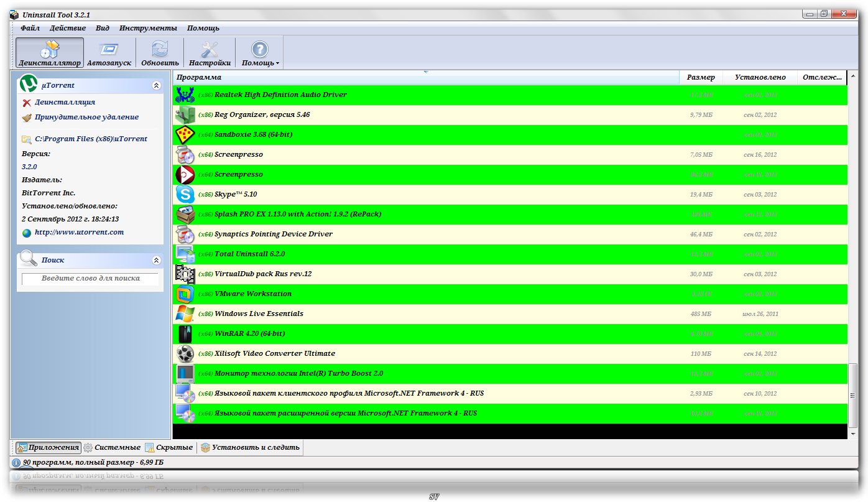868x502 pixels.
Task: Open the http://www.utorrent.com link
Action: tap(79, 232)
